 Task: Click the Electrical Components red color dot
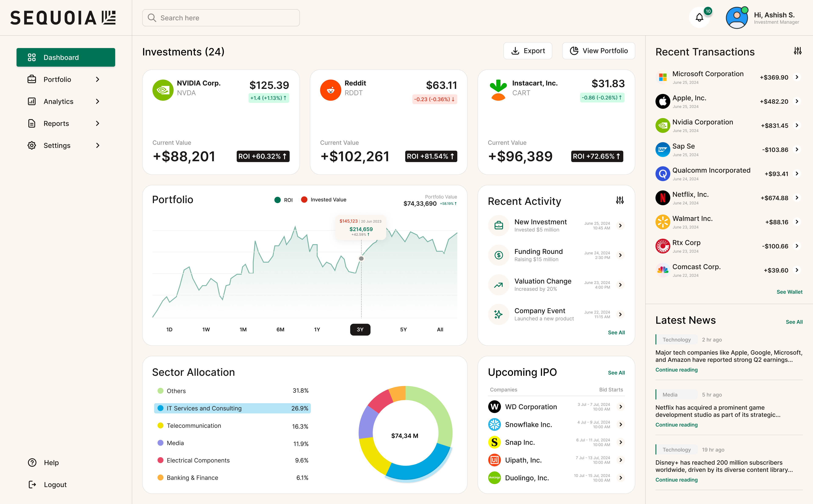click(160, 460)
